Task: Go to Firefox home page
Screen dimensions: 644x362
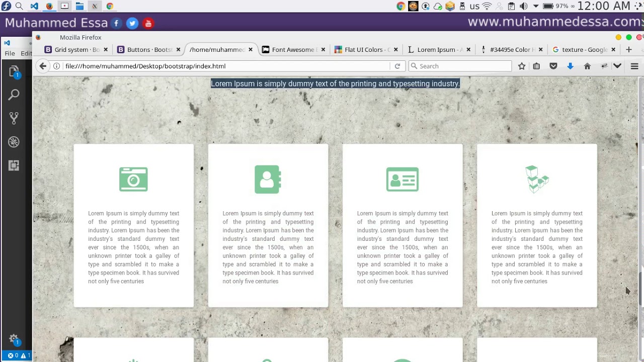Action: coord(587,66)
